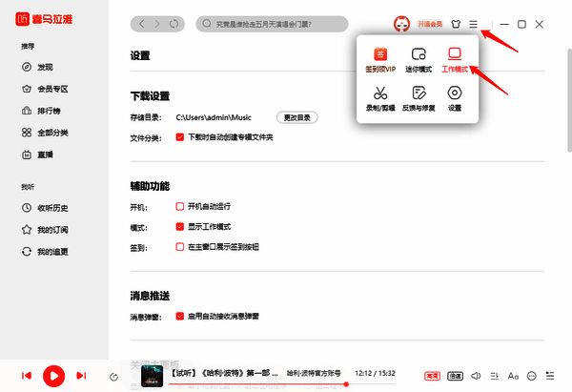This screenshot has width=572, height=392.
Task: Select 工作模式 in the popup menu
Action: [455, 60]
